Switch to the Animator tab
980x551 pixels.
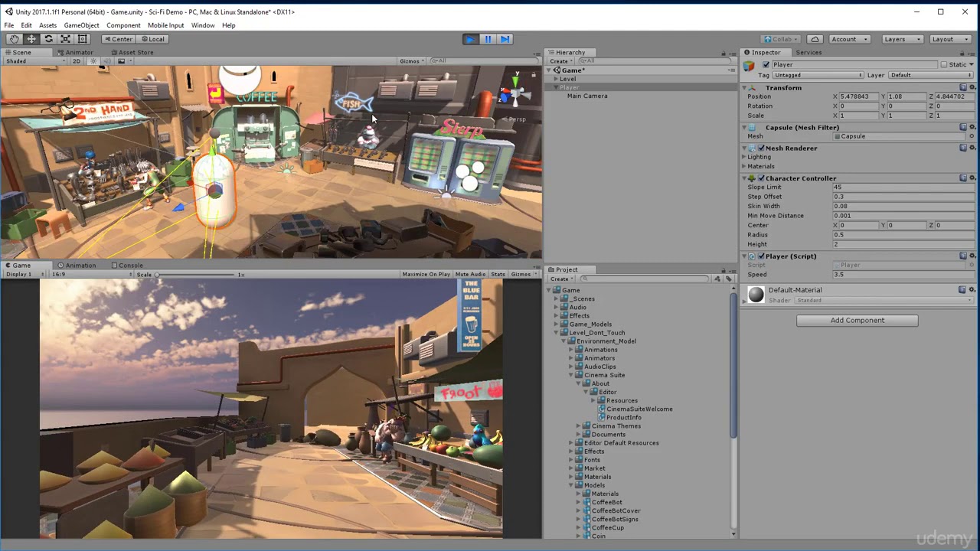point(74,53)
